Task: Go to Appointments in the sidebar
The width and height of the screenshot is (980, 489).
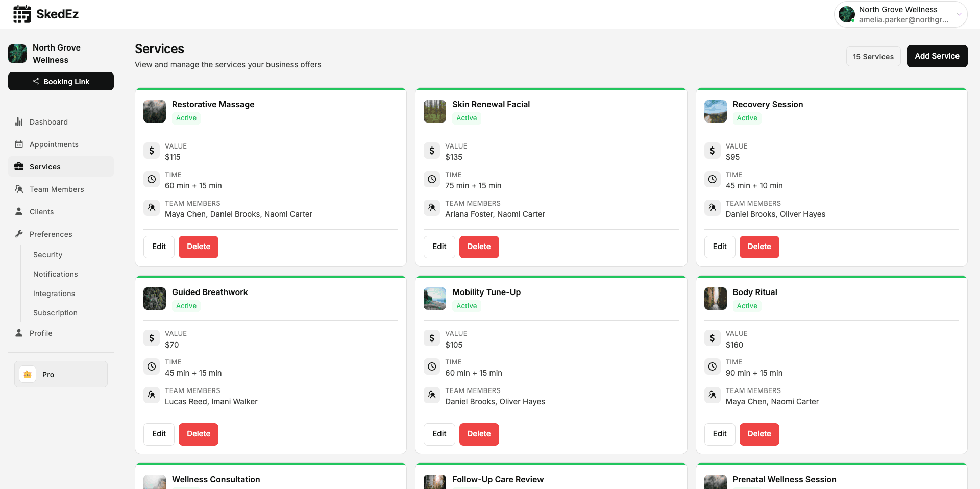Action: coord(61,144)
